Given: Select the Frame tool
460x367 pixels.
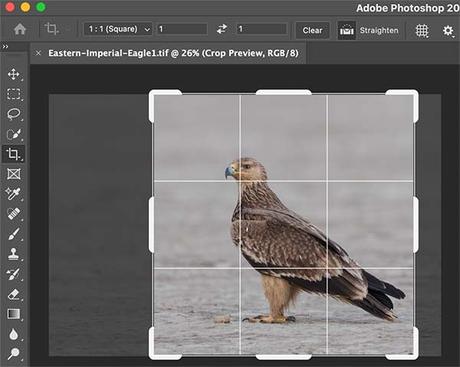Looking at the screenshot, I should [x=14, y=174].
